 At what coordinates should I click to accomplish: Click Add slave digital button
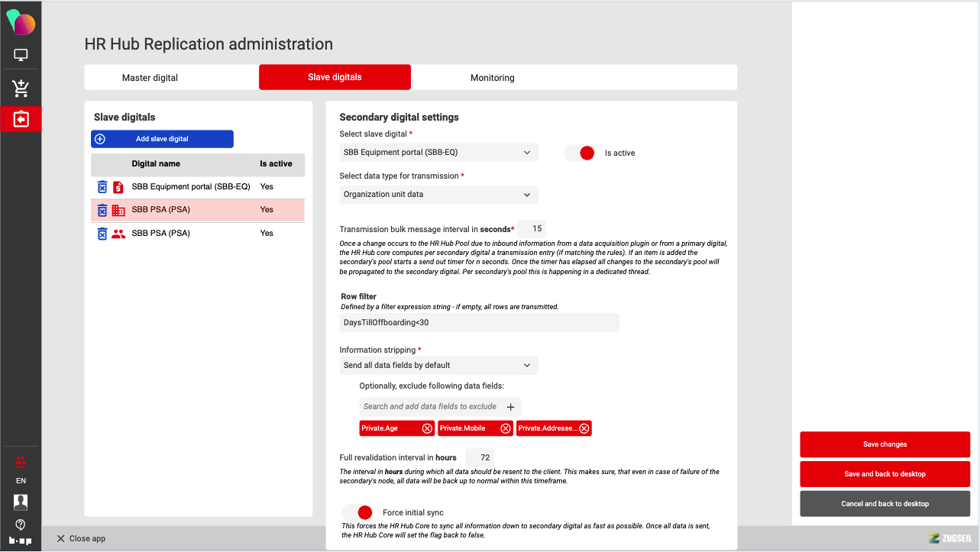click(x=162, y=139)
